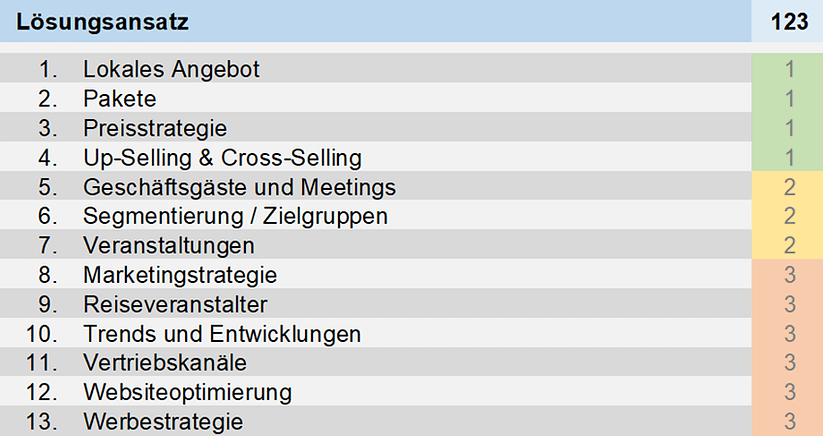Click the Marketingstrategie entry
Screen dimensions: 823x436
point(375,273)
